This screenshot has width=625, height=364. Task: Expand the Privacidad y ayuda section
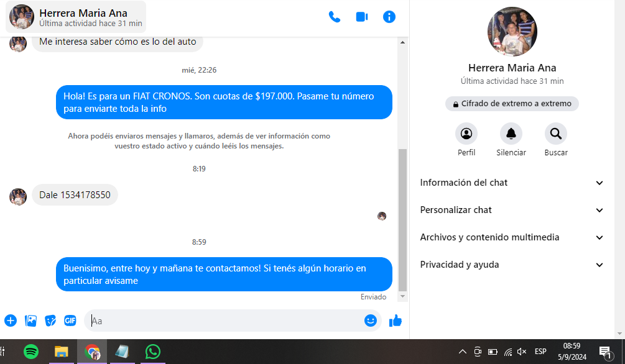[x=510, y=265]
